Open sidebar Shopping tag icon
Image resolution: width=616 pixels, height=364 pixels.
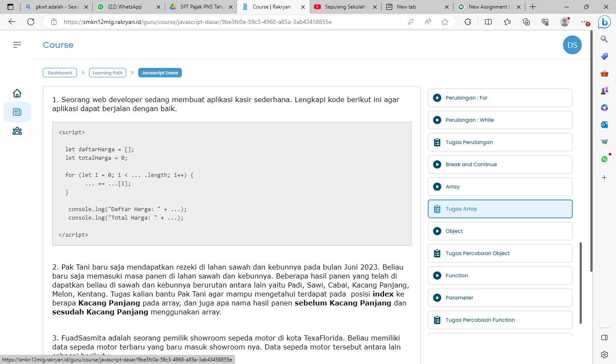coord(604,56)
